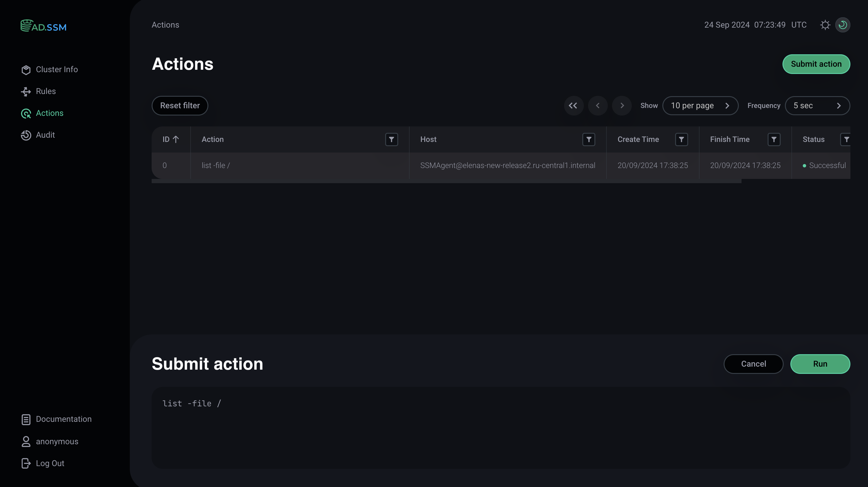Reset filter on actions table
Viewport: 868px width, 487px height.
point(180,106)
